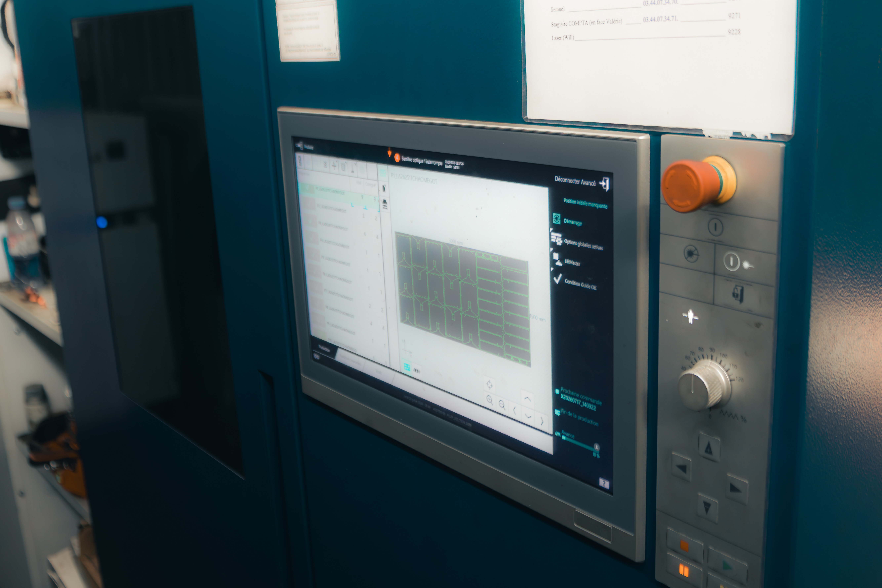This screenshot has width=882, height=588.
Task: Click the Position initiale manquante status text
Action: [x=585, y=203]
